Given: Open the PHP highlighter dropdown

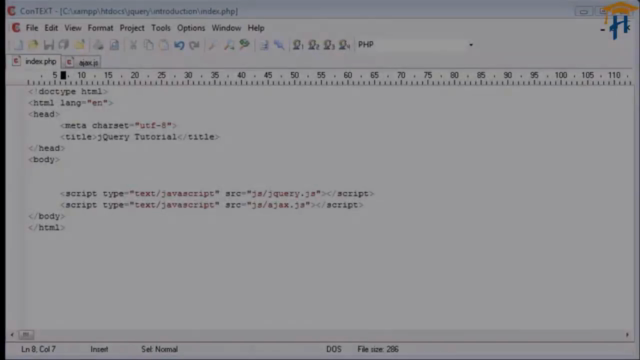Looking at the screenshot, I should pos(471,45).
